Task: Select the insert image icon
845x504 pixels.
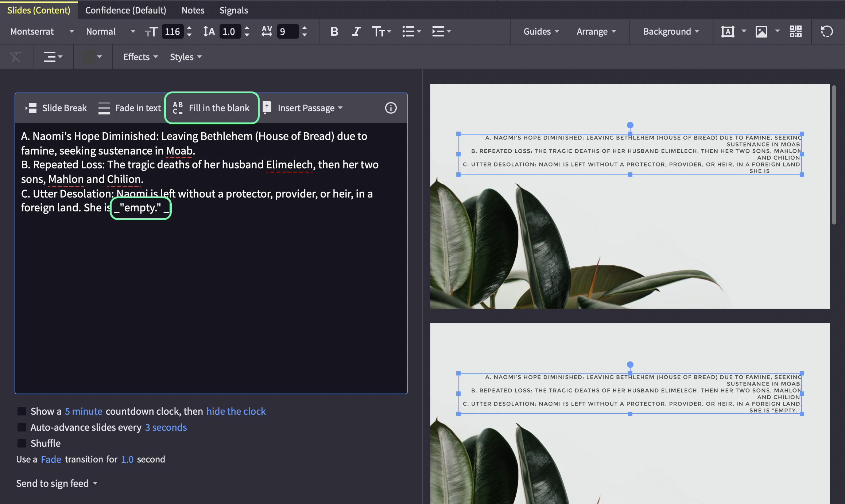Action: pos(761,32)
